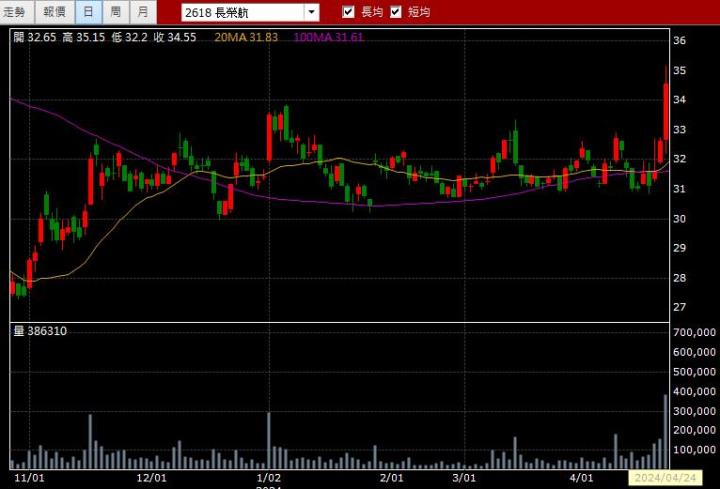Select the 日 daily chart period

(88, 12)
